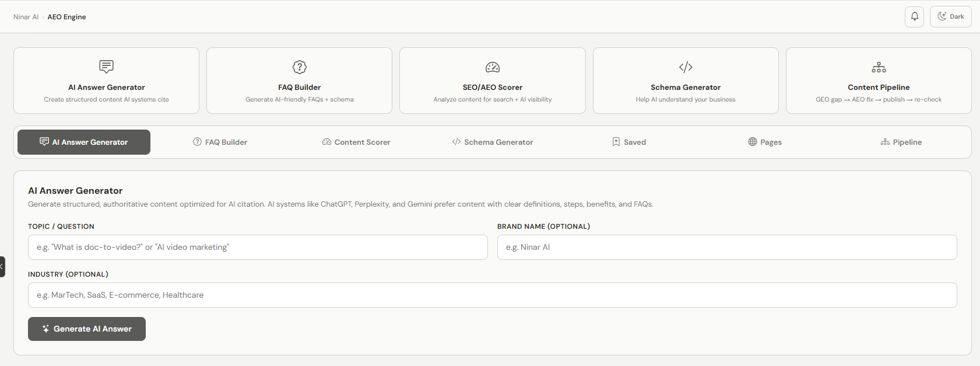Open the Pipeline tab

tap(901, 142)
